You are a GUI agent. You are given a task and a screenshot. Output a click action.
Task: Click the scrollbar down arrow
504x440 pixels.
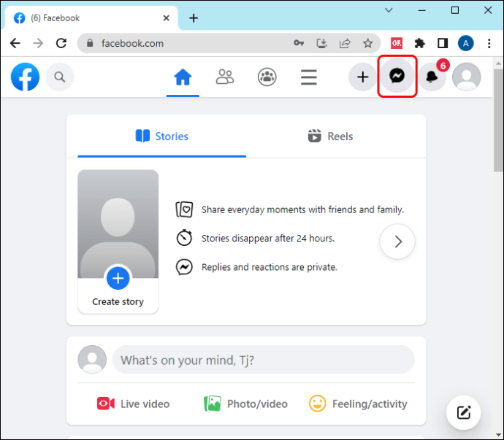click(499, 435)
